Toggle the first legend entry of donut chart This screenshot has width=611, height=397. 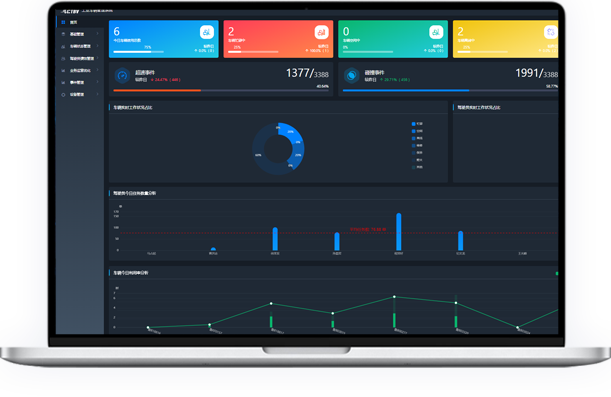[x=417, y=124]
